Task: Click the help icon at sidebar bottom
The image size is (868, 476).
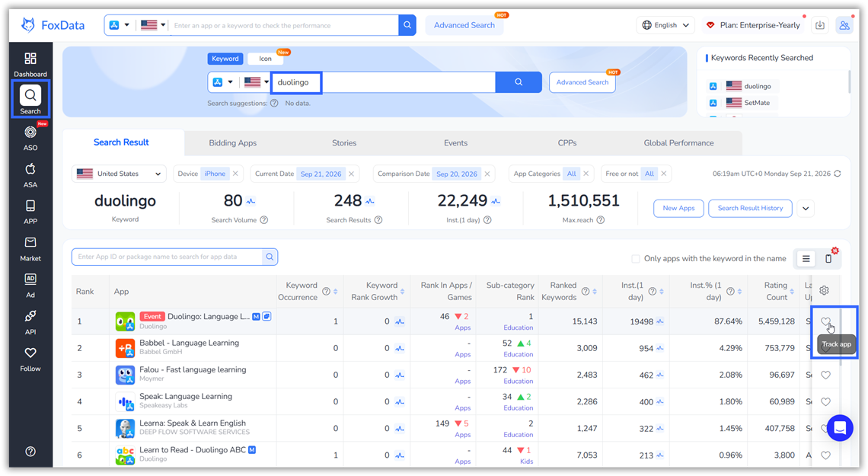Action: (x=30, y=452)
